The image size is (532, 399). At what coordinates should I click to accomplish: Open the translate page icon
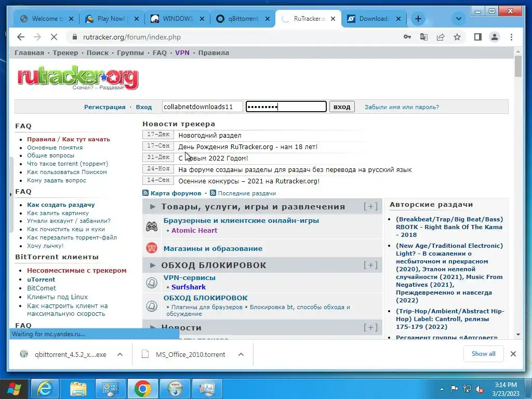(424, 37)
